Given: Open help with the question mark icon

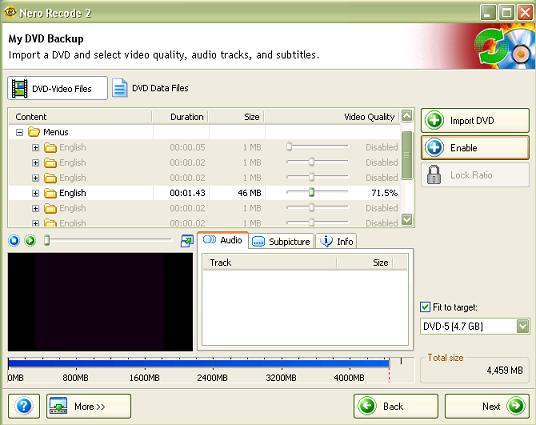Looking at the screenshot, I should (24, 406).
